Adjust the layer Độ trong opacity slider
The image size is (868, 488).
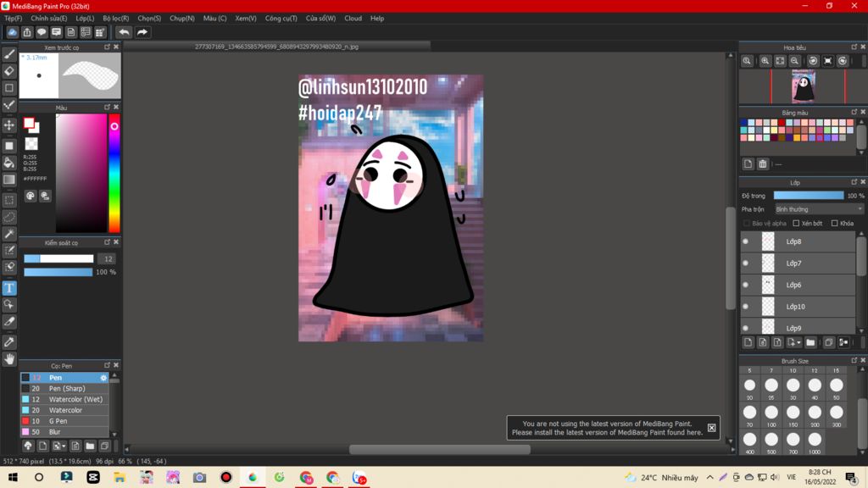click(809, 196)
